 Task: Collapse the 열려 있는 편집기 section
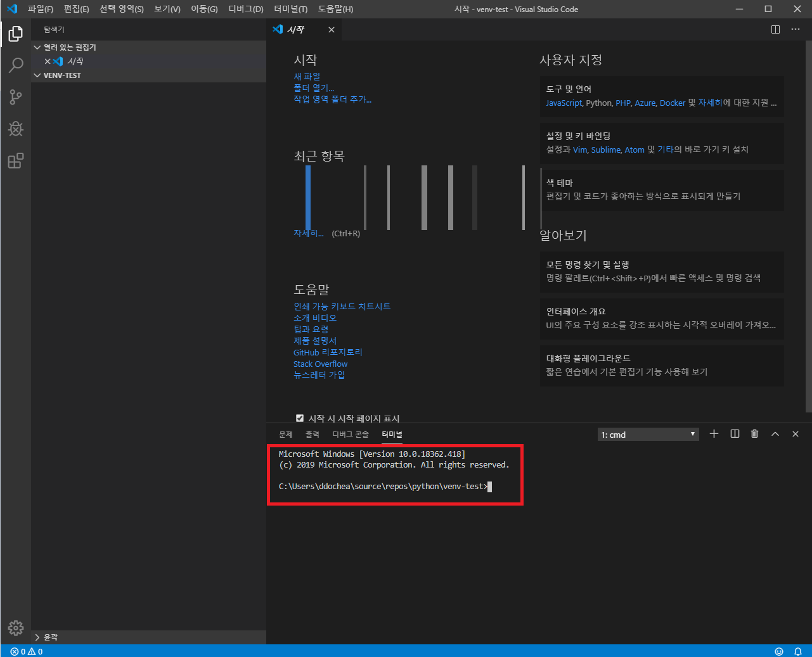pos(148,48)
